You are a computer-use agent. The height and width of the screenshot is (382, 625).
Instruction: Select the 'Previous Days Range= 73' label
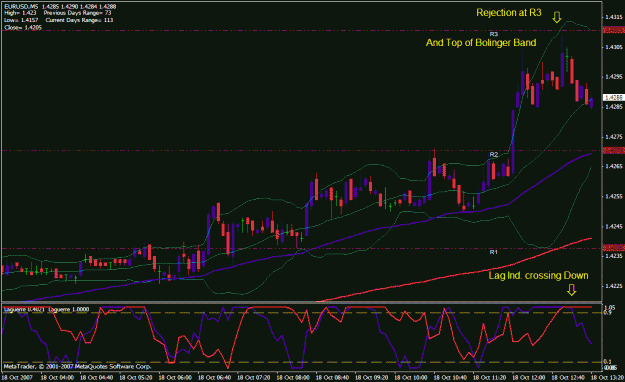(x=77, y=13)
